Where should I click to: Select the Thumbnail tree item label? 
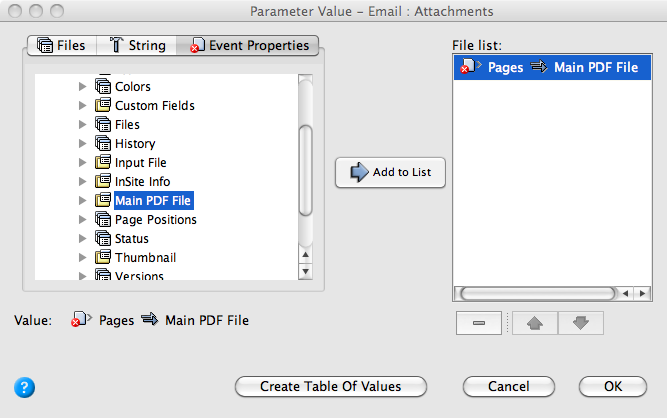145,257
